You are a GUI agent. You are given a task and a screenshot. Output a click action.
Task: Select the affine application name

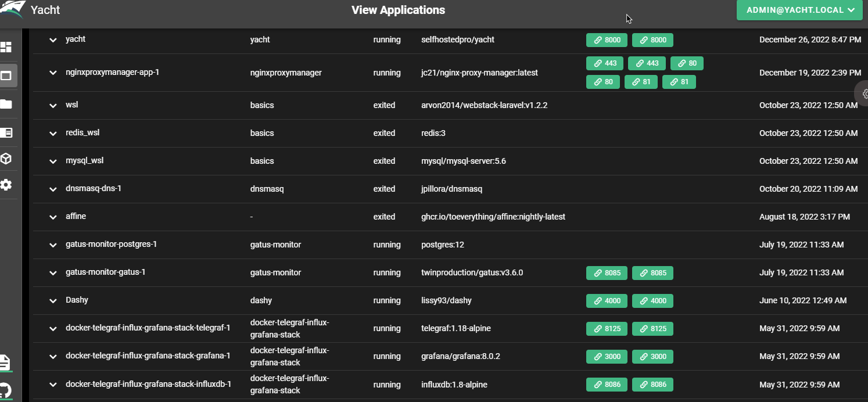tap(76, 216)
